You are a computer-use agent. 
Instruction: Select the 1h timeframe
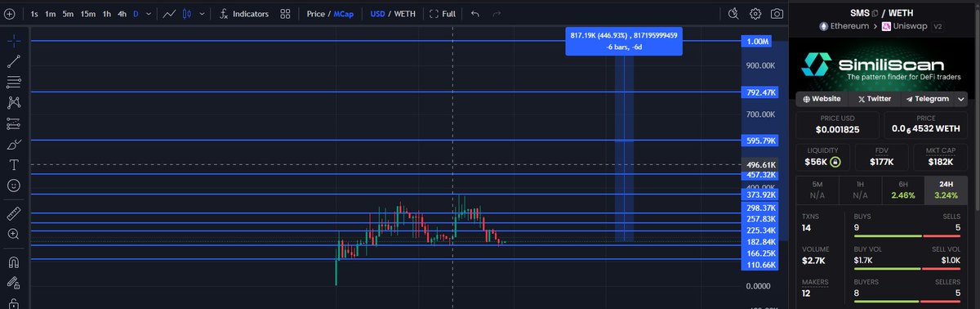tap(106, 14)
